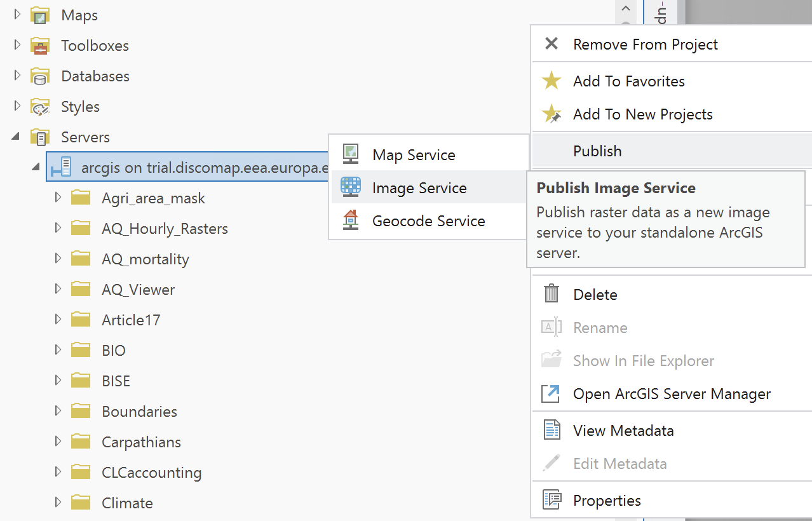Expand the AQ_Hourly_Rasters folder
Screen dimensions: 812x521
point(58,228)
